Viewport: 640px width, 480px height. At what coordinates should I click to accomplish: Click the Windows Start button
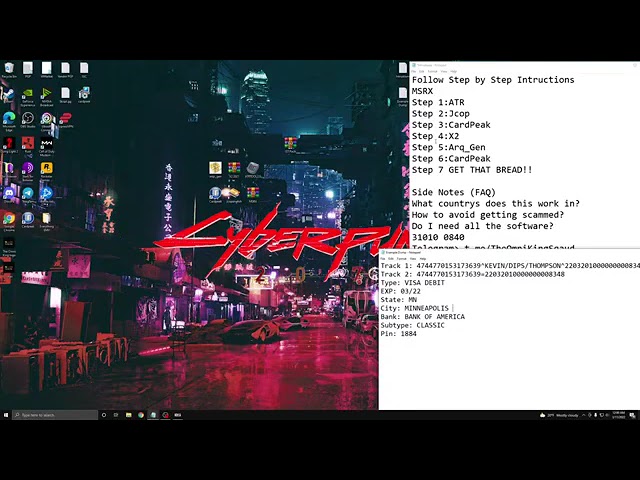[x=6, y=415]
